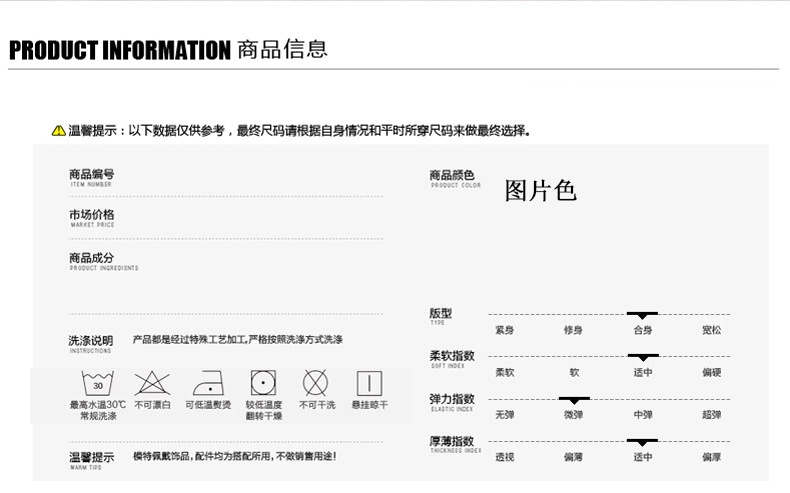Select the 合身 fit option

[x=643, y=330]
